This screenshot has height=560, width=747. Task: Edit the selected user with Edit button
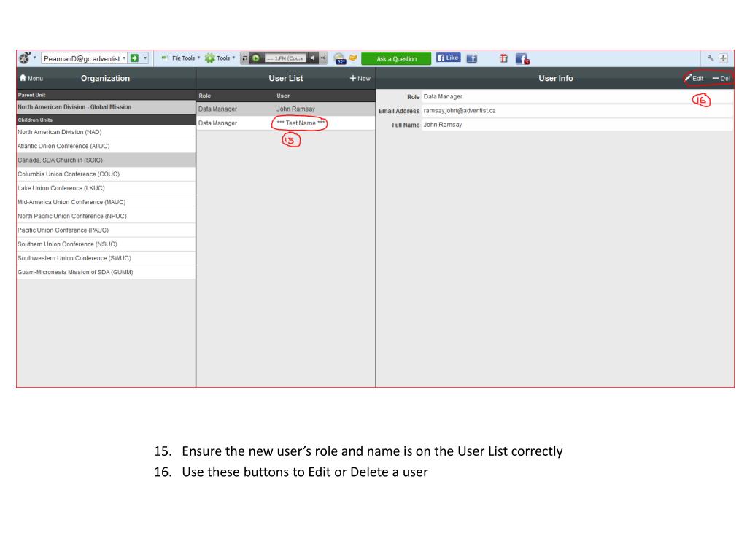[x=694, y=78]
